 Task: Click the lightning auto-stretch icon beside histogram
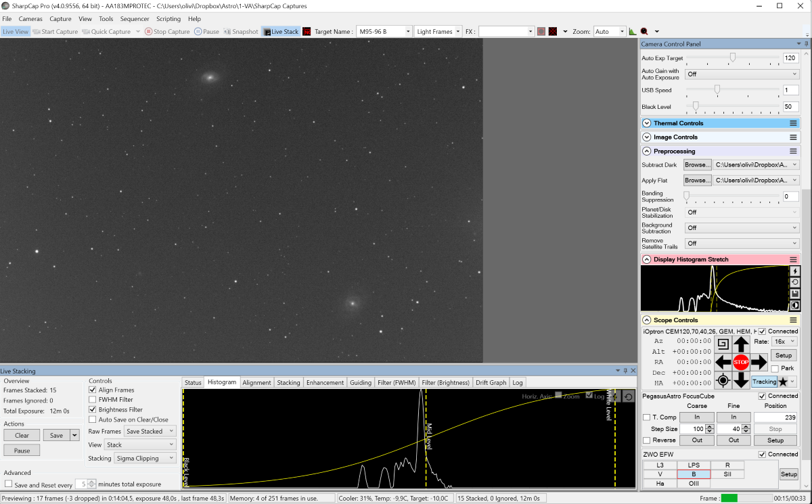coord(795,271)
